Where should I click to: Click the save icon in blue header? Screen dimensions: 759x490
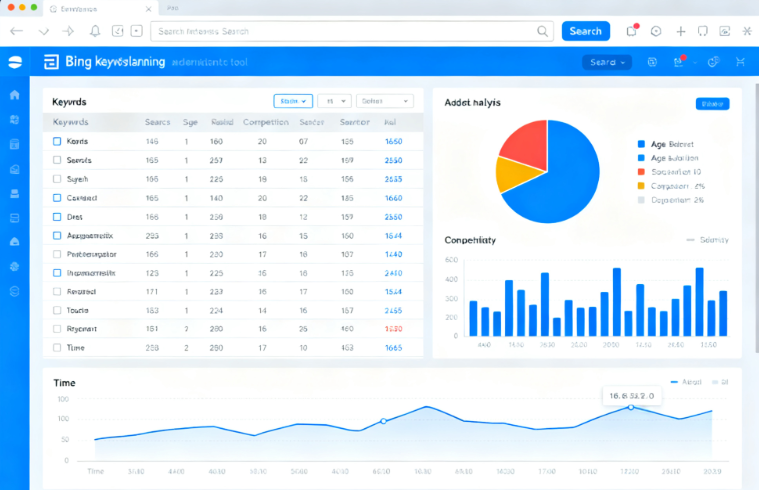(652, 62)
